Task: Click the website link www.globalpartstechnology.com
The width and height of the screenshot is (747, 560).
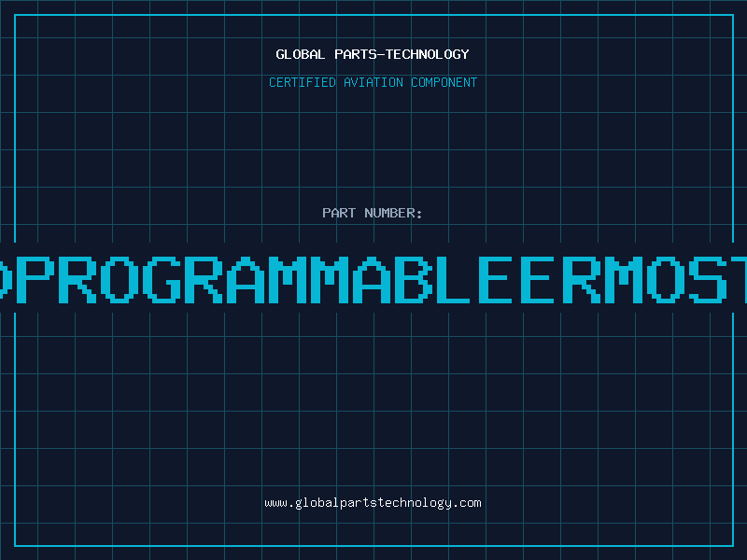Action: pos(373,503)
